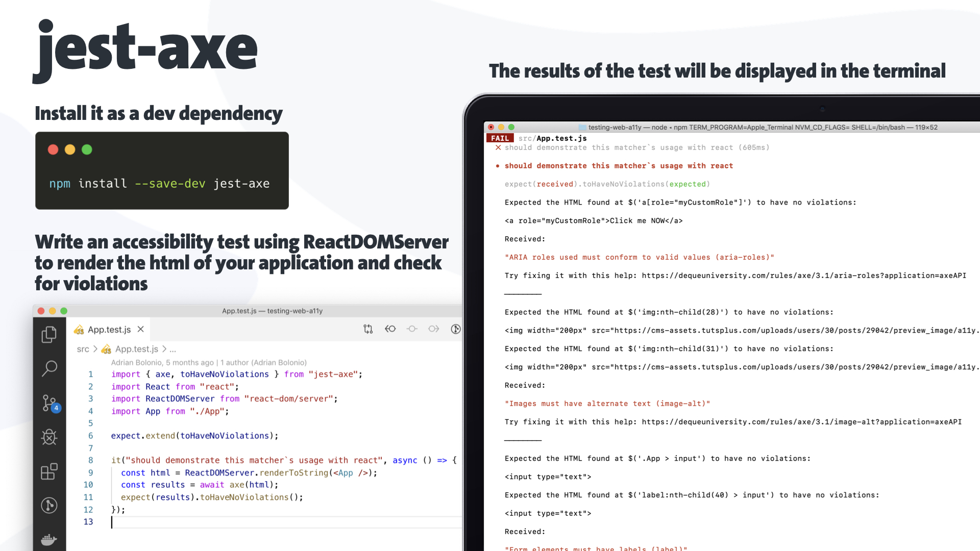Click the ARIA roles error message line
This screenshot has height=551, width=980.
tap(639, 258)
